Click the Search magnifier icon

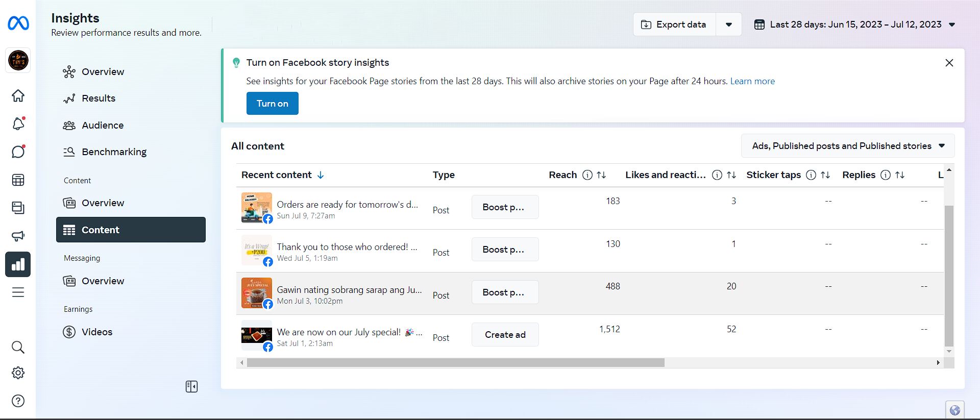(x=18, y=348)
